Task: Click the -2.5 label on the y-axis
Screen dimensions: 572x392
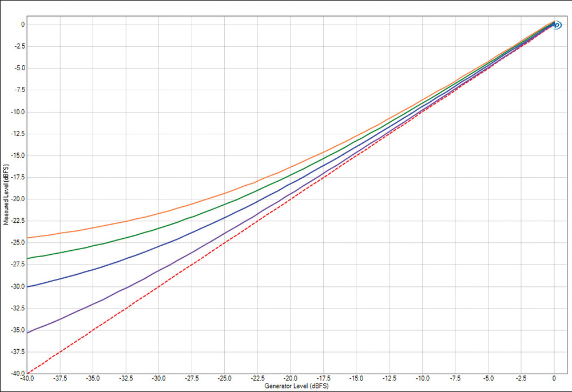Action: 19,47
